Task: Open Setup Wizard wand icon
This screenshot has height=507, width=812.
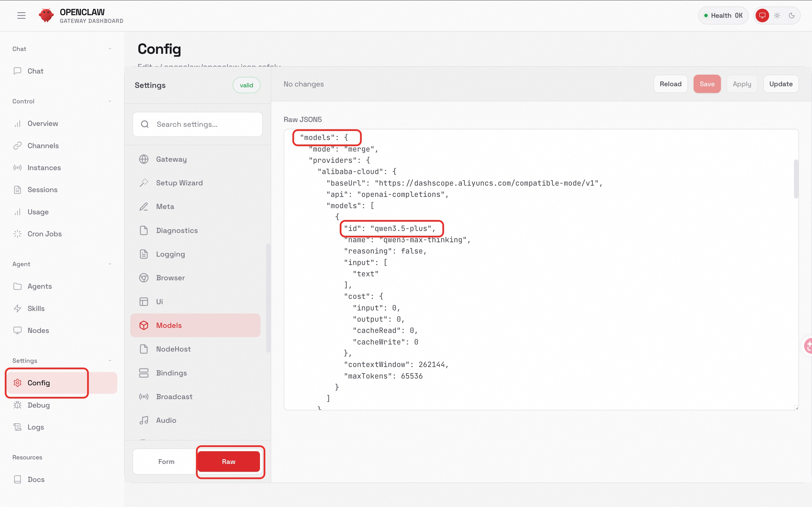Action: click(x=144, y=183)
